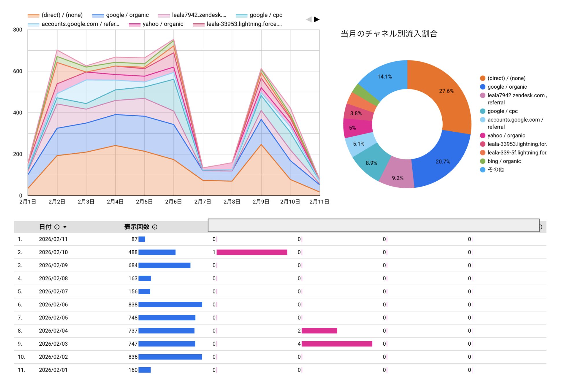Screen dimensions: 588x380
Task: Click info icon beside 表示回数 header
Action: coord(155,227)
